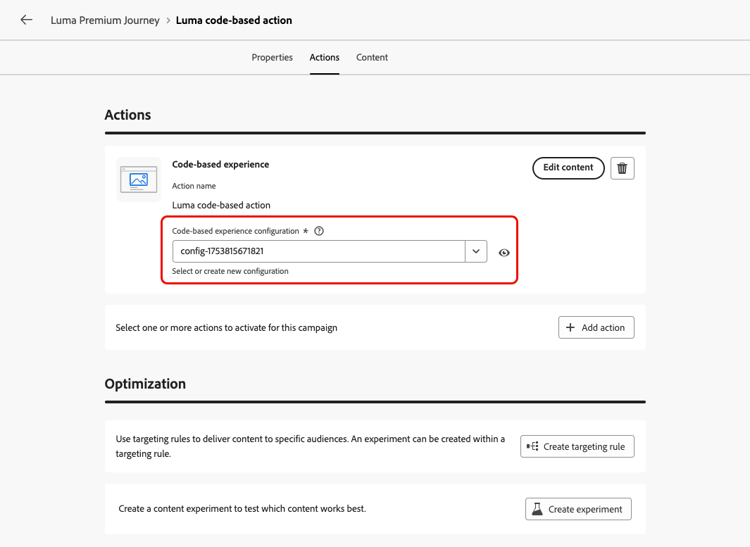
Task: Click the experiment beaker icon
Action: click(538, 509)
